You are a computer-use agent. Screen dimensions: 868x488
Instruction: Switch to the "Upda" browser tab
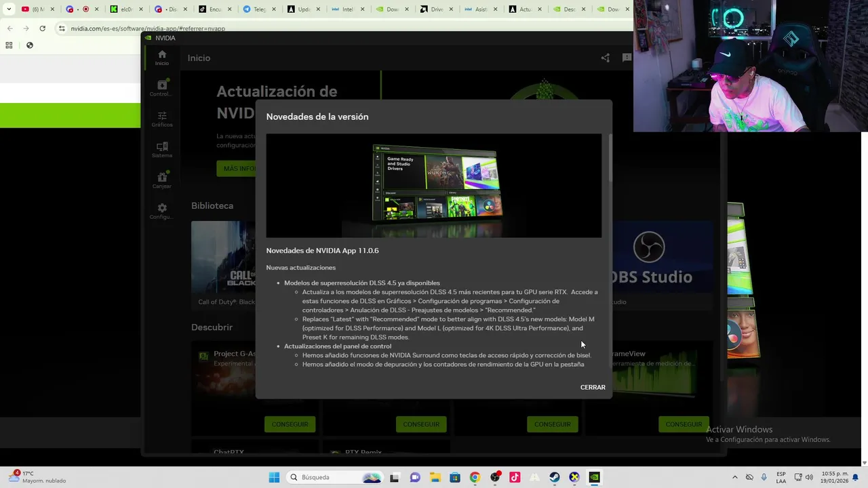[303, 9]
